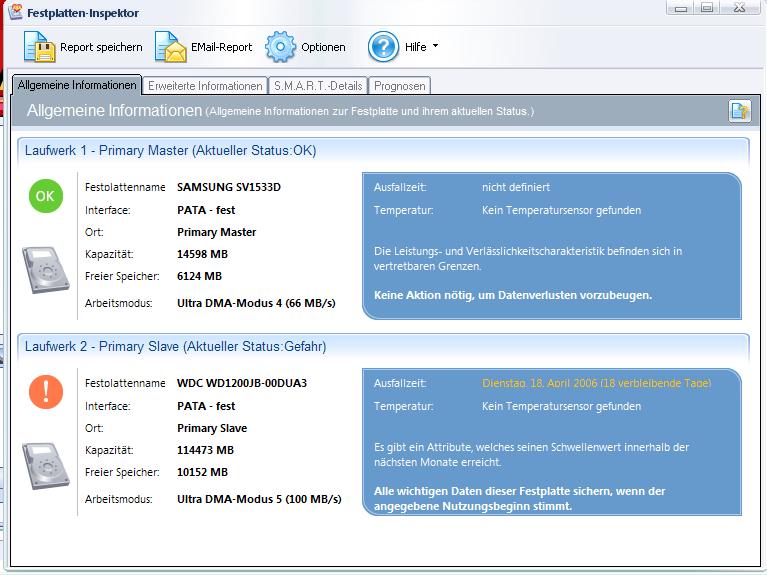
Task: Click the 14598 MB capacity value
Action: [x=202, y=254]
